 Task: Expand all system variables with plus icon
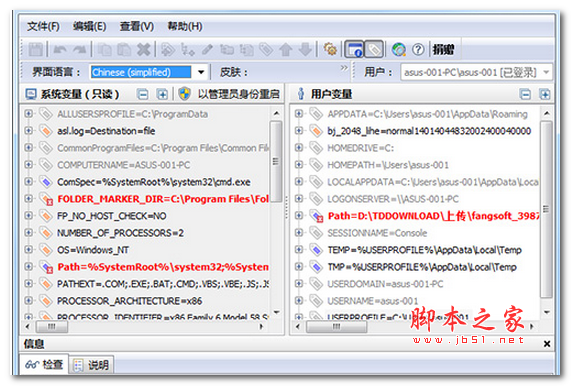(162, 94)
